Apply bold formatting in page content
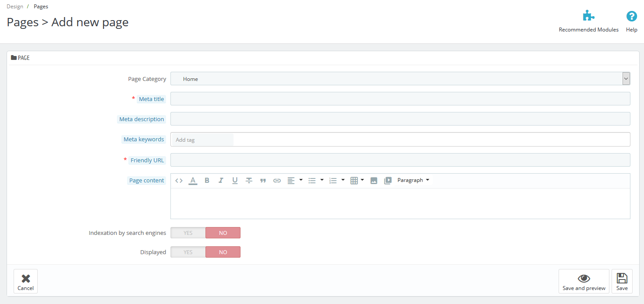Screen dimensions: 644x304 (207, 181)
